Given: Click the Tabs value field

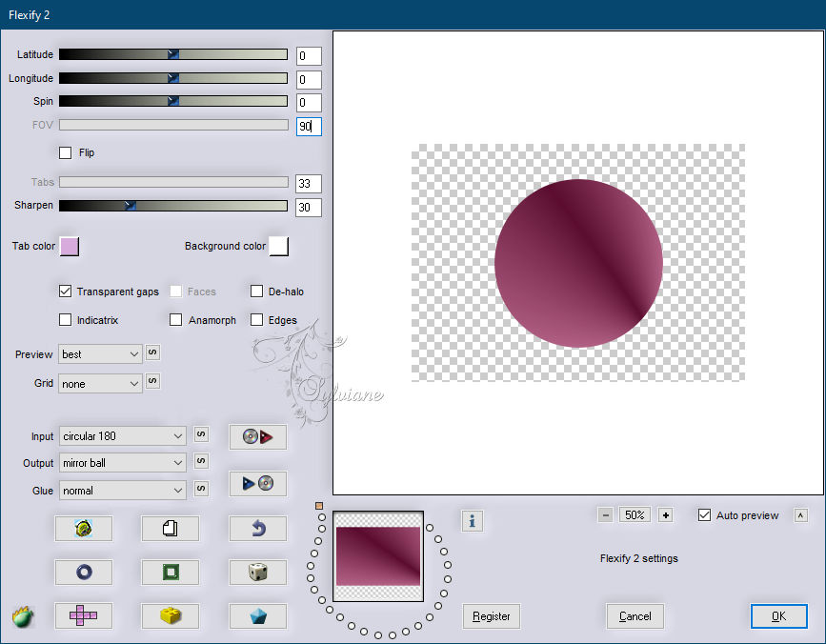Looking at the screenshot, I should pyautogui.click(x=309, y=184).
